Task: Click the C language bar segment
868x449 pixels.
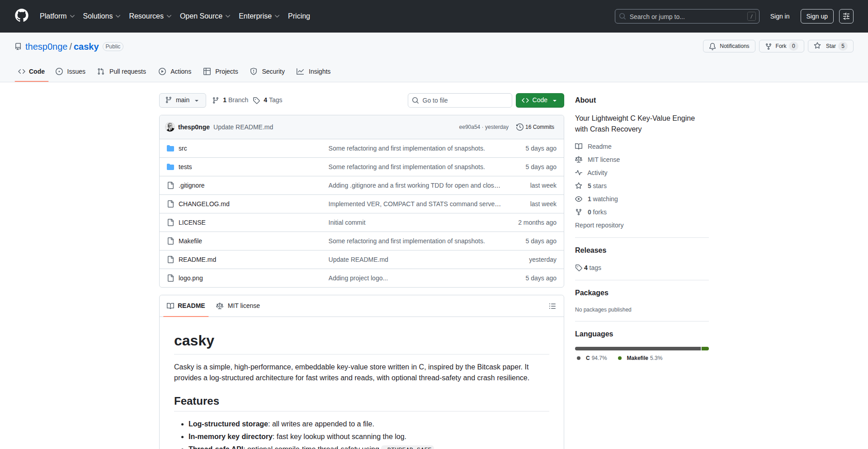Action: click(x=637, y=349)
